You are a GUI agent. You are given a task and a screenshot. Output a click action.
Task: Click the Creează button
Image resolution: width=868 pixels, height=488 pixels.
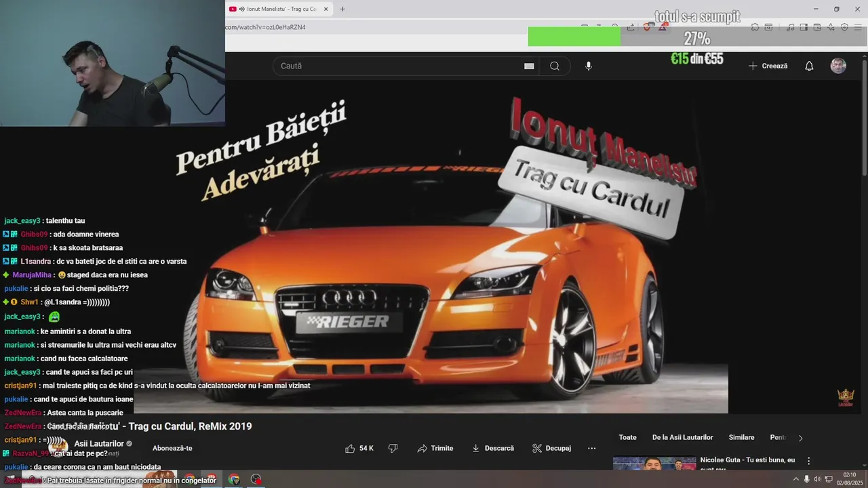click(768, 66)
